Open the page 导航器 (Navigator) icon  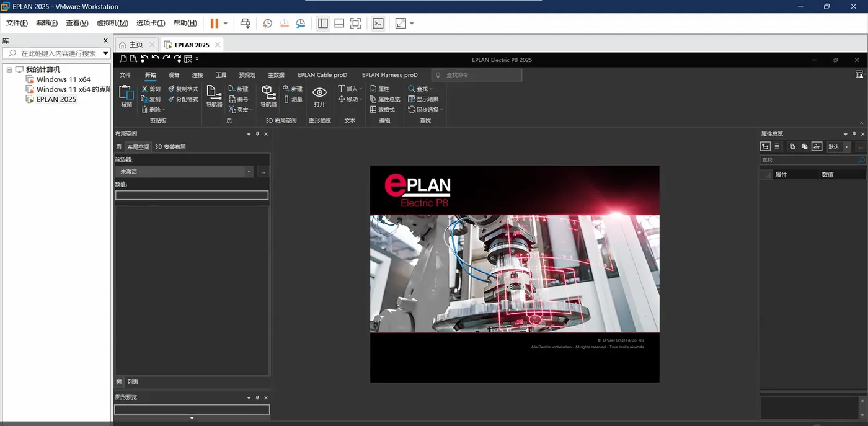coord(215,92)
